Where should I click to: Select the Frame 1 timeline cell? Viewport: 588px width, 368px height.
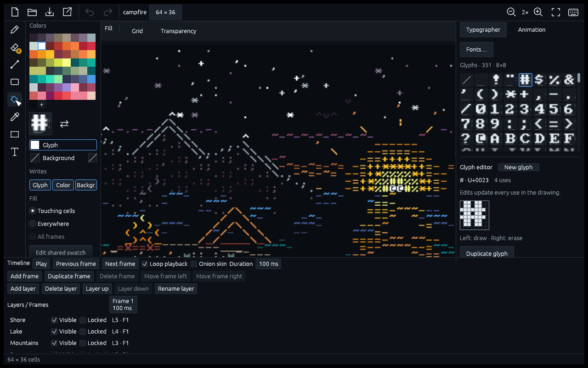pos(123,305)
